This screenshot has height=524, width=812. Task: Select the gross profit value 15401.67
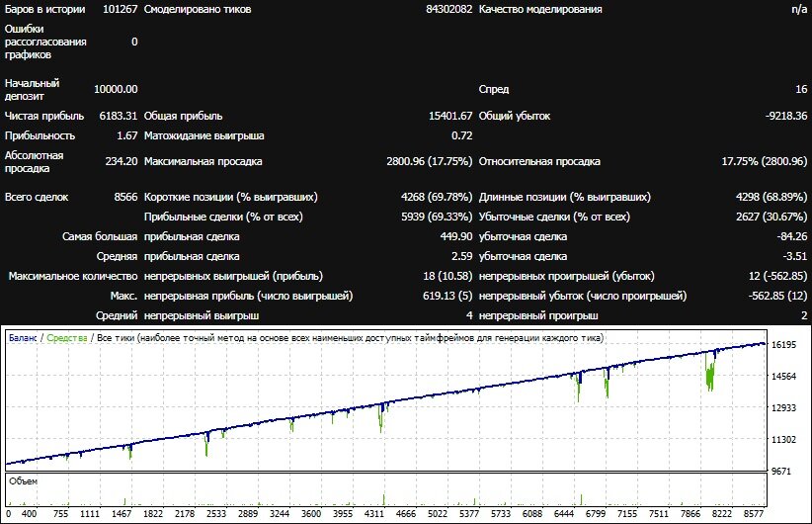450,116
